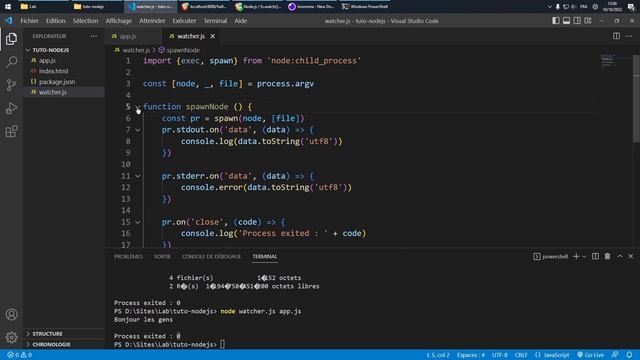Viewport: 640px width, 360px height.
Task: Change indentation Espaces : 4
Action: [x=471, y=355]
